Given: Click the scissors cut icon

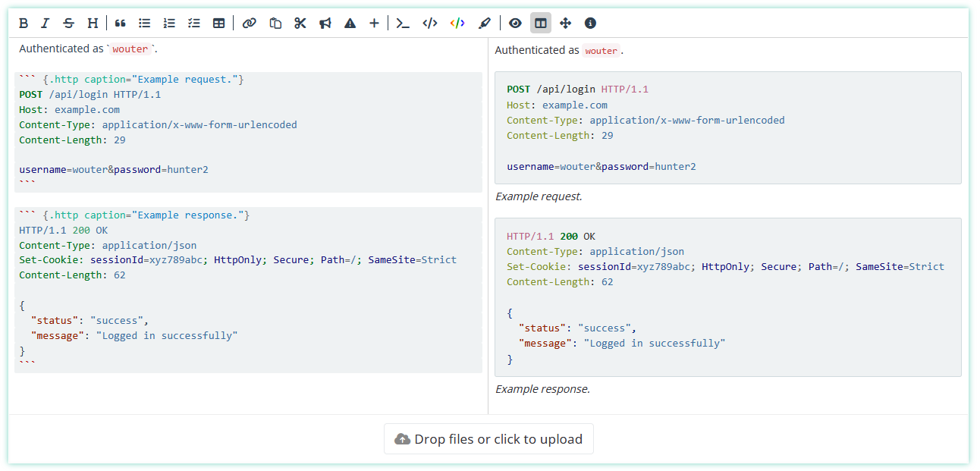Looking at the screenshot, I should 300,24.
